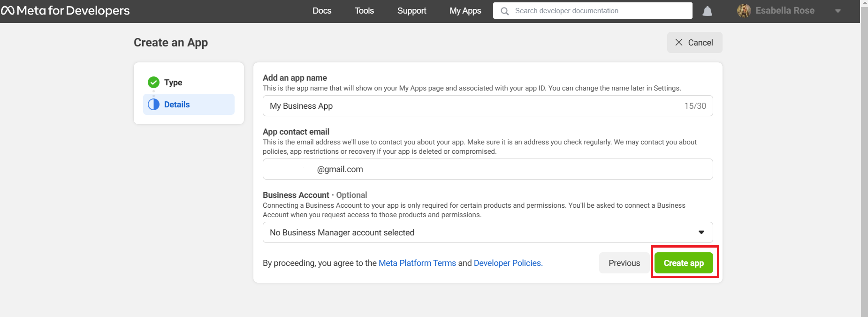Open the notifications bell
868x317 pixels.
(708, 11)
